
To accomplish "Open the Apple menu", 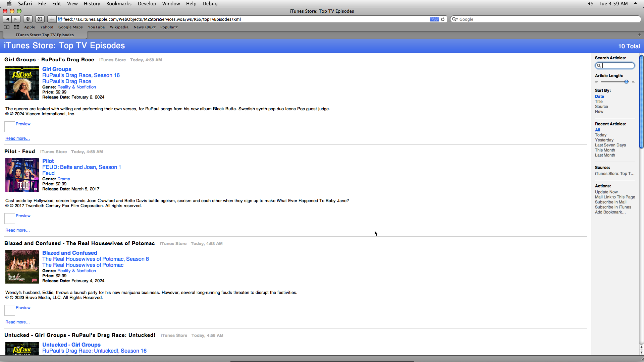I will pyautogui.click(x=9, y=3).
